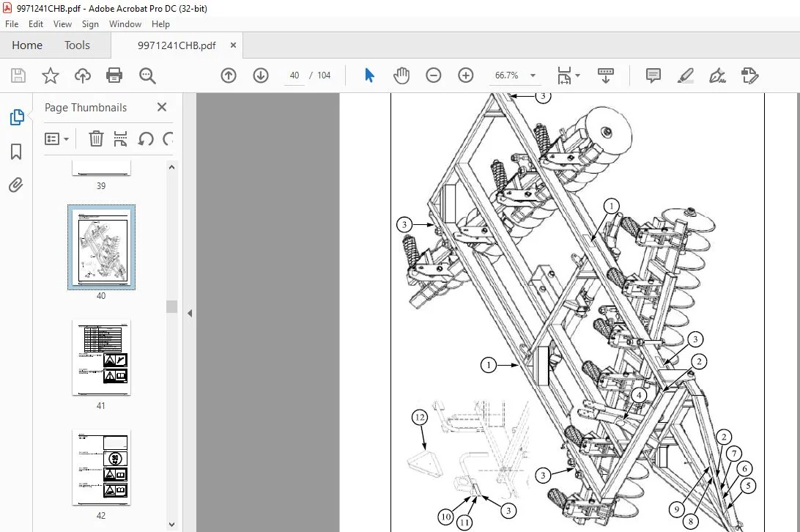The image size is (800, 532).
Task: Open thumbnail options dropdown
Action: coord(56,138)
